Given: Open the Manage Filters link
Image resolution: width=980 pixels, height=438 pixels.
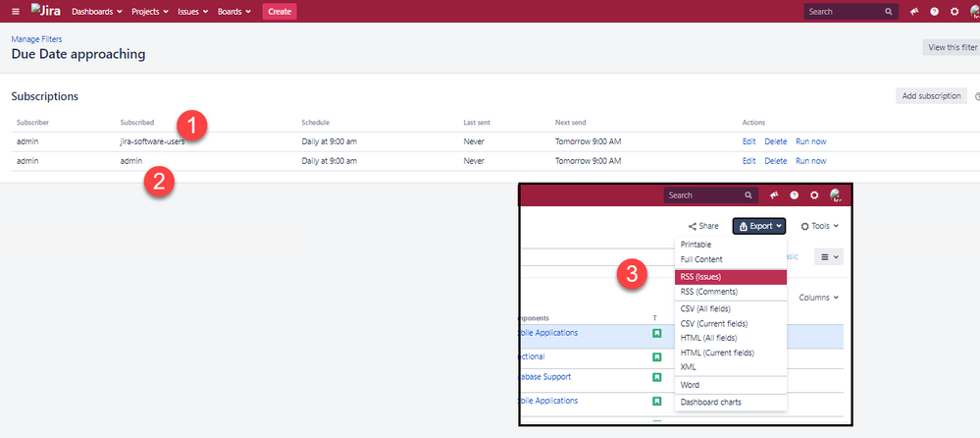Looking at the screenshot, I should coord(37,39).
